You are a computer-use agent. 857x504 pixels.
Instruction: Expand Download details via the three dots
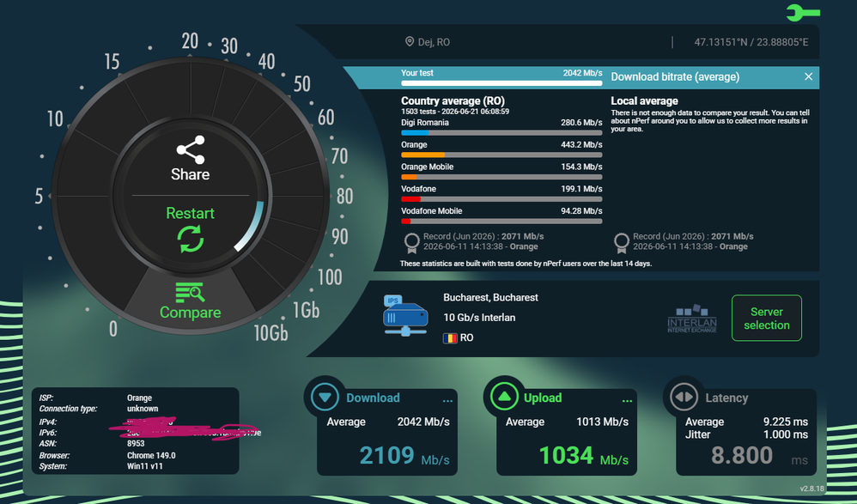click(x=447, y=401)
